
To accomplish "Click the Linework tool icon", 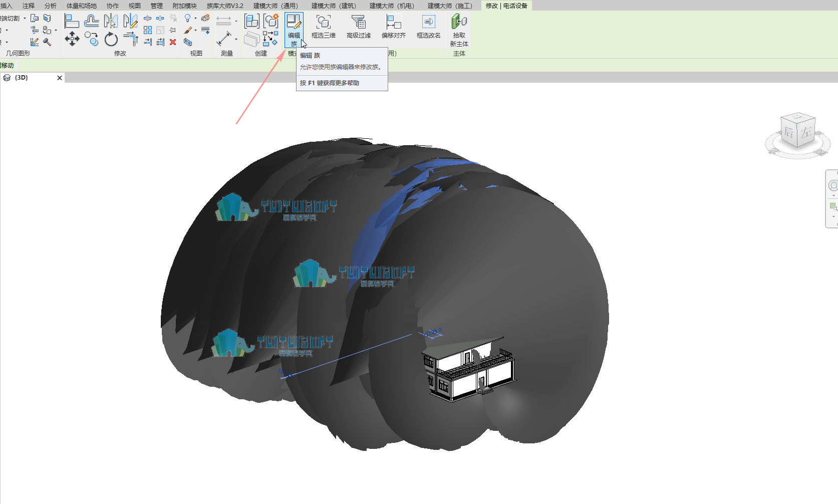I will pos(205,30).
